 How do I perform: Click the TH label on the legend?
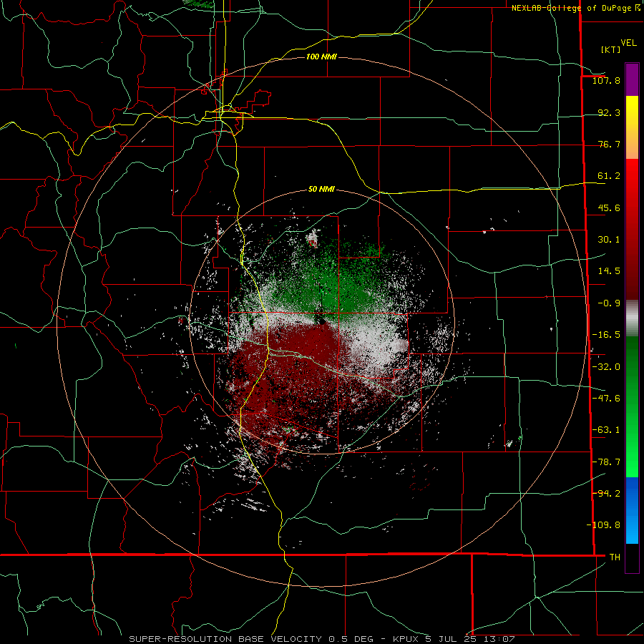pos(615,557)
